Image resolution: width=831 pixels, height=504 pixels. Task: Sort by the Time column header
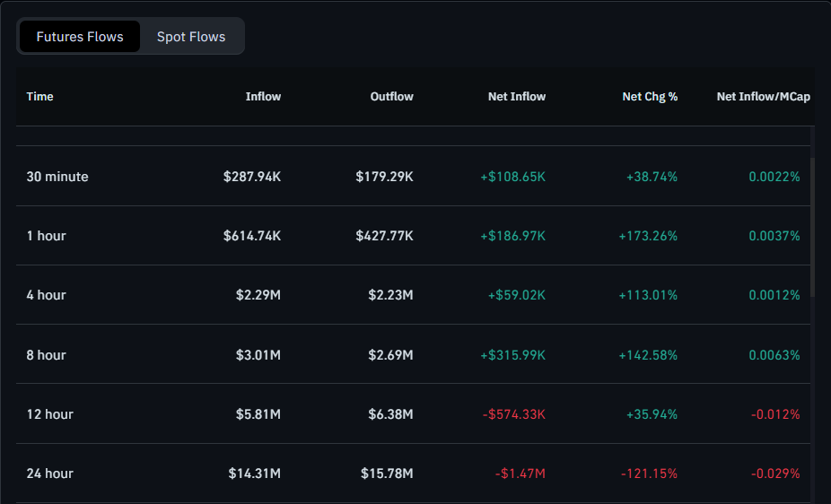point(40,97)
